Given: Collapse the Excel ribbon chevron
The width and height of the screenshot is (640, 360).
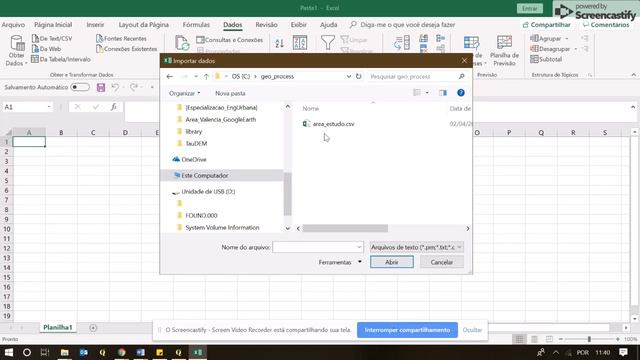Looking at the screenshot, I should coord(633,75).
